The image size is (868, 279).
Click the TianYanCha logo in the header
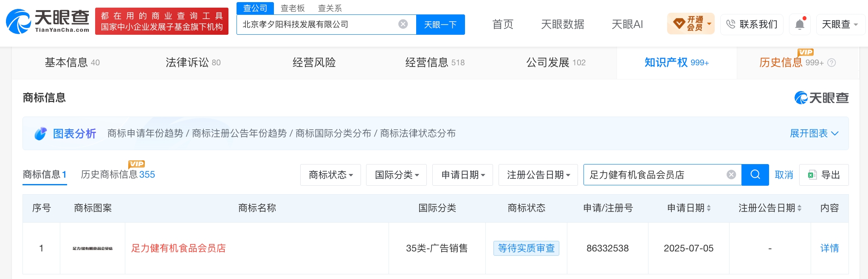48,21
